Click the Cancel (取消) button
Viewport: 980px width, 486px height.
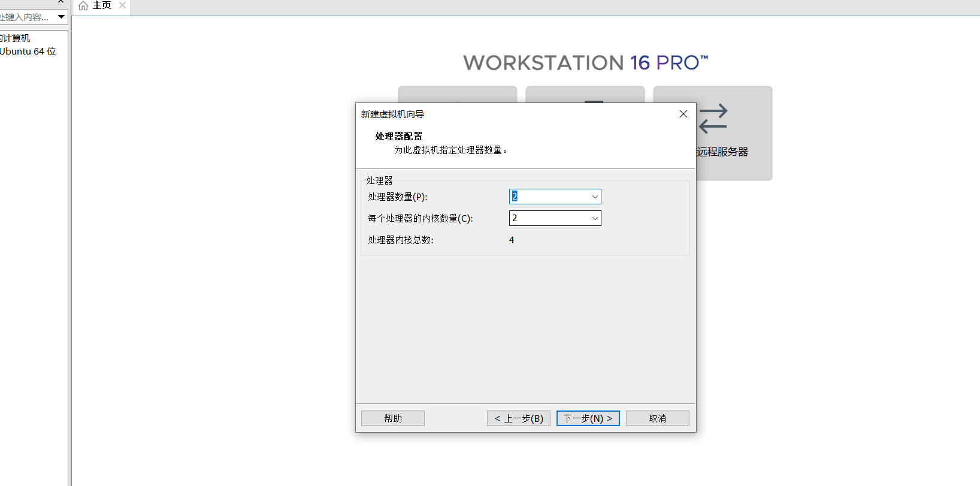point(657,418)
